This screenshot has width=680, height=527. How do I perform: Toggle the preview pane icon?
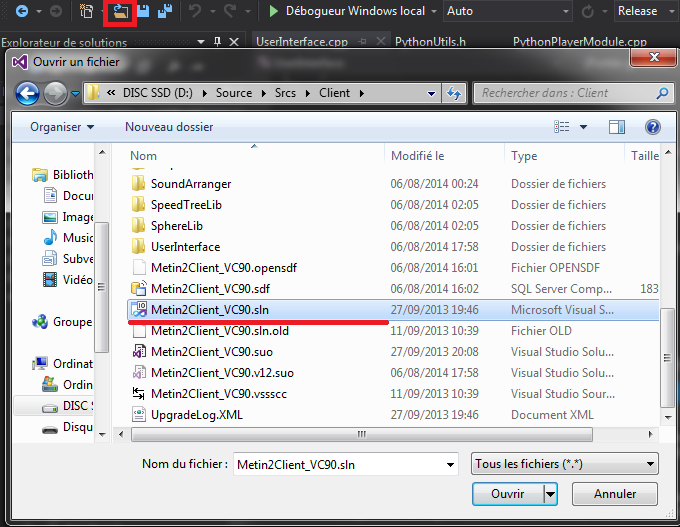[617, 127]
